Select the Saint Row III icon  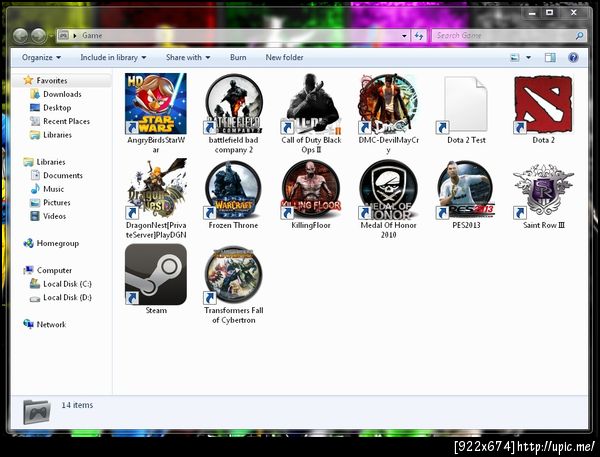click(x=544, y=191)
